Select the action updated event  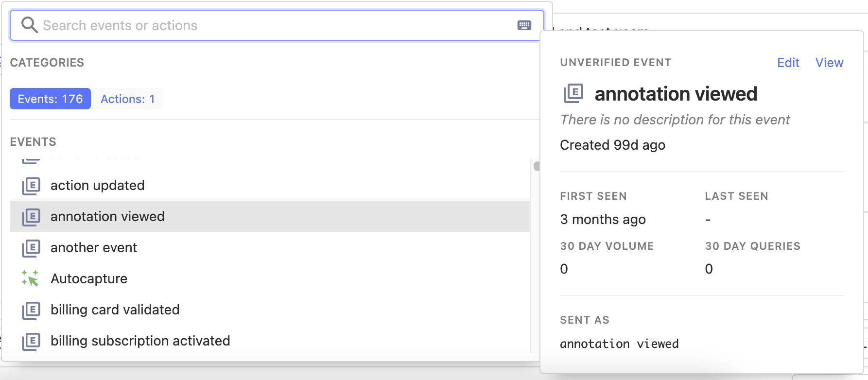[x=98, y=186]
